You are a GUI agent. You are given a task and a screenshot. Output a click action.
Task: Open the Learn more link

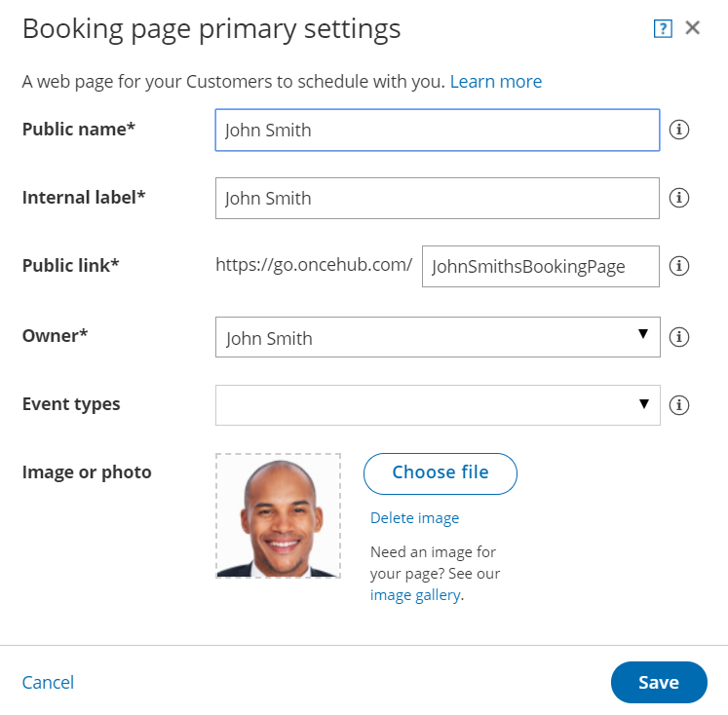(x=495, y=82)
